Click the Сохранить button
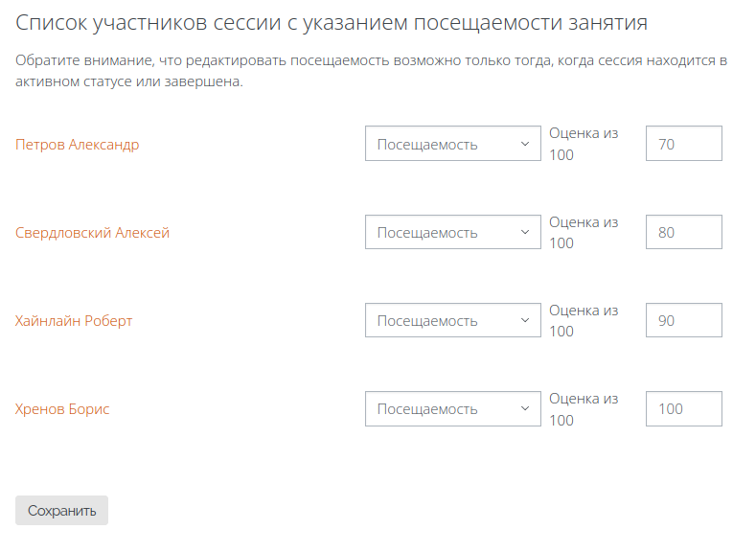The image size is (756, 553). tap(61, 511)
